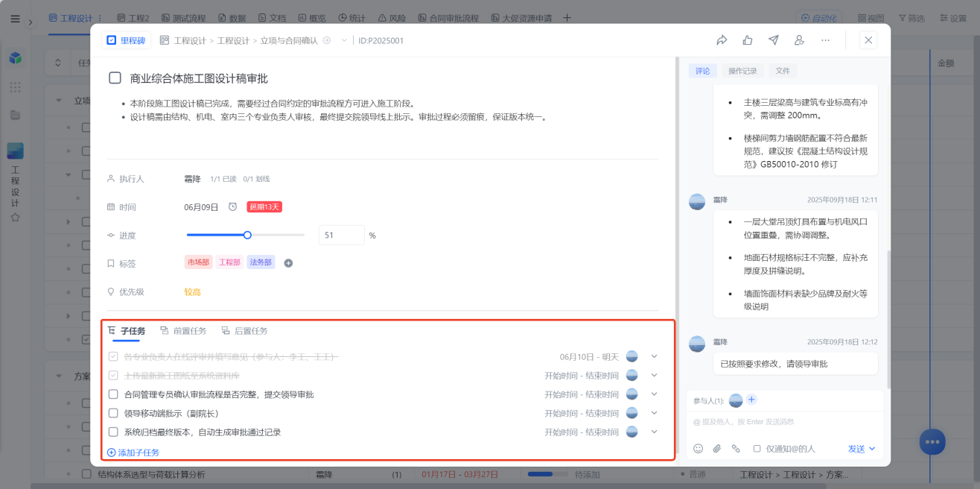
Task: Uncheck the 各专业负责人在线评审 subtask checkbox
Action: coord(113,357)
